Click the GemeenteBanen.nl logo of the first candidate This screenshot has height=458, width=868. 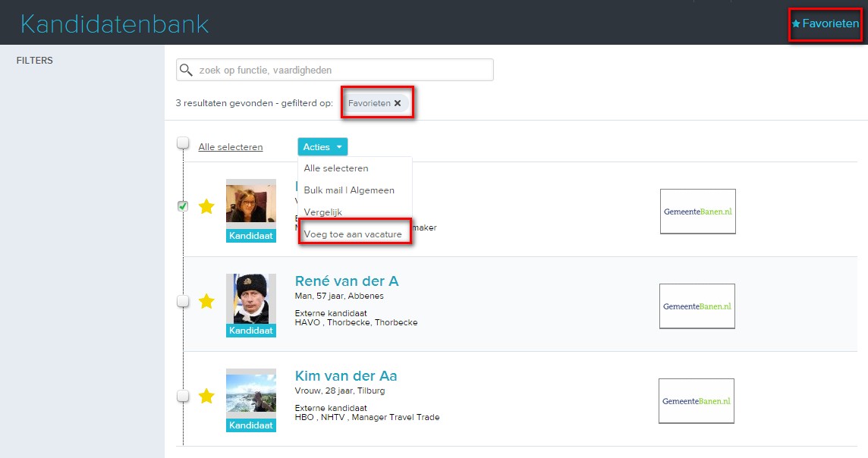tap(698, 212)
